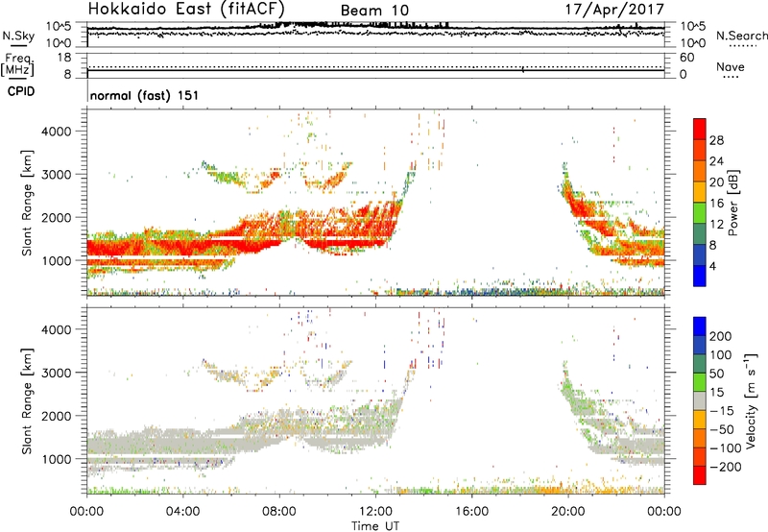Viewport: 768px width, 532px height.
Task: Click the "-200" label on the Velocity colorbar
Action: coord(726,467)
